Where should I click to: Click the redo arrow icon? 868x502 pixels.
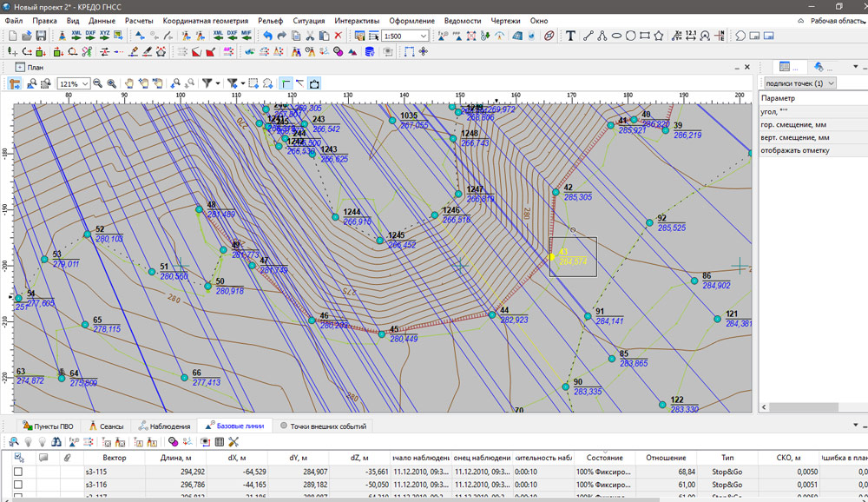click(x=281, y=36)
